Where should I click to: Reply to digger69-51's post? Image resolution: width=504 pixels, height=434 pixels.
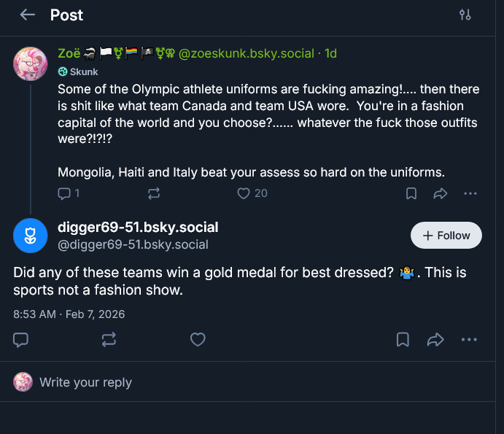pos(21,339)
